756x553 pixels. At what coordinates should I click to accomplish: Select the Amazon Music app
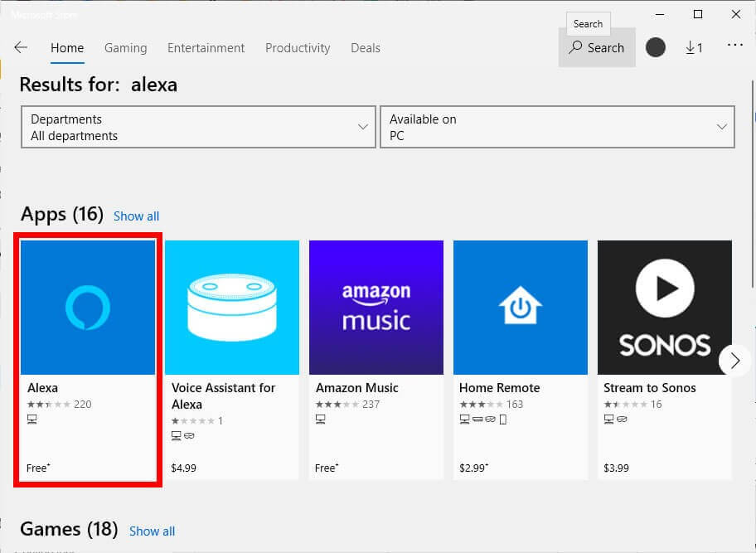click(x=376, y=307)
